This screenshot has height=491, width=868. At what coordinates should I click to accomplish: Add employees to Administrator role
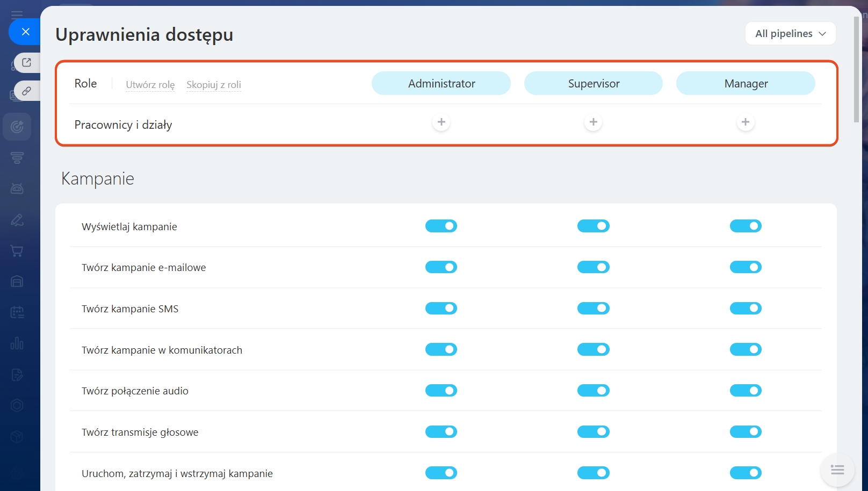click(441, 122)
